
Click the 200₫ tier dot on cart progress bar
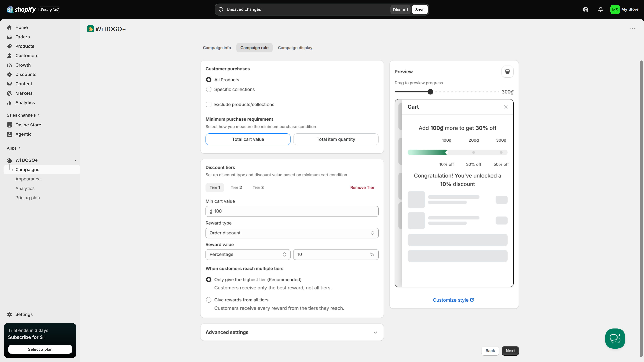[473, 152]
